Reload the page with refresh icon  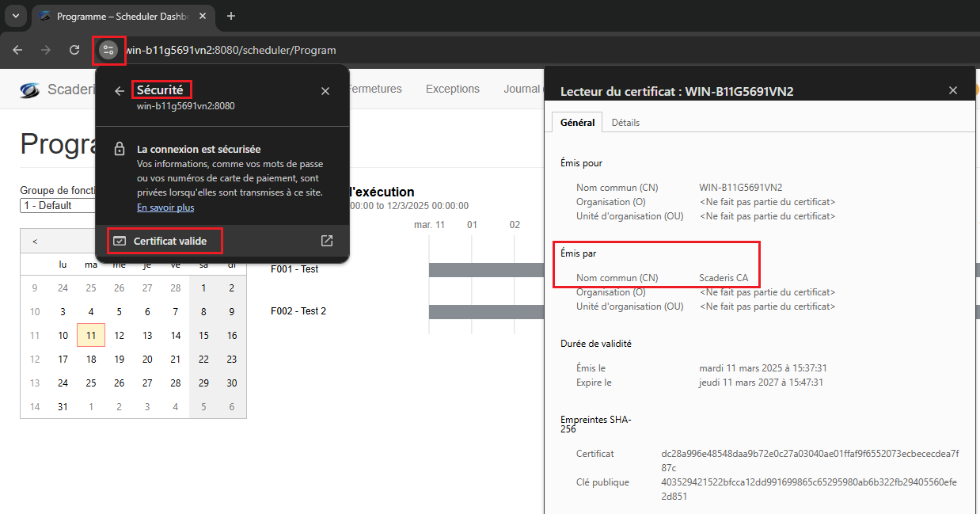(x=74, y=50)
